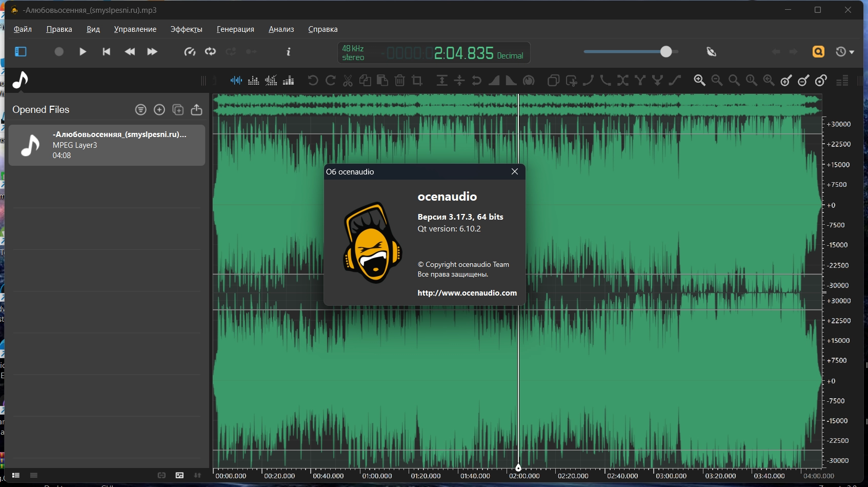Open the sort filter options in Opened Files
The image size is (868, 487).
tap(140, 110)
